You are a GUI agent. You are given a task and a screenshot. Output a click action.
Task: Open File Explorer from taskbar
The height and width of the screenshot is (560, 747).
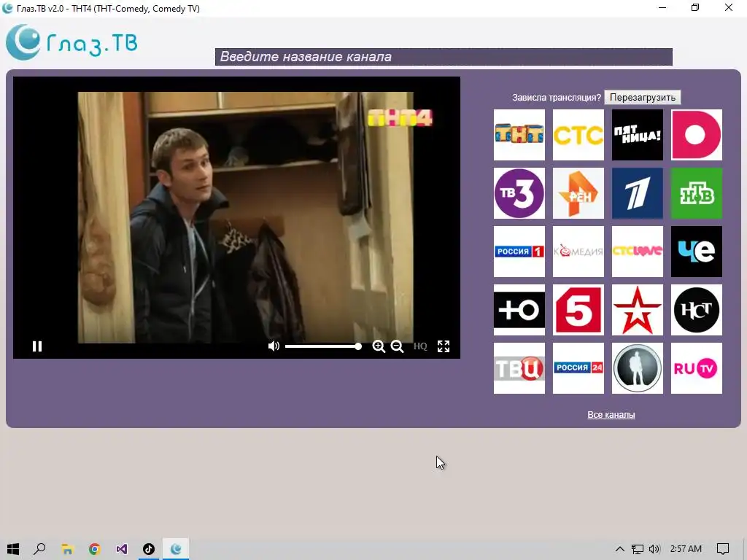(67, 549)
